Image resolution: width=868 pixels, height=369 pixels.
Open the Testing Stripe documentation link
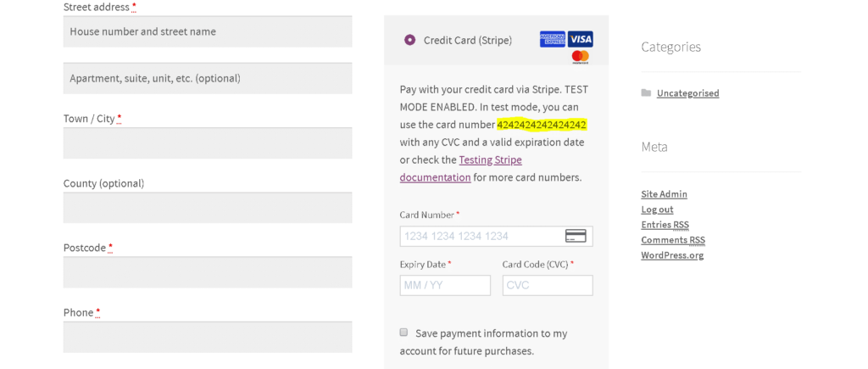[x=460, y=169]
